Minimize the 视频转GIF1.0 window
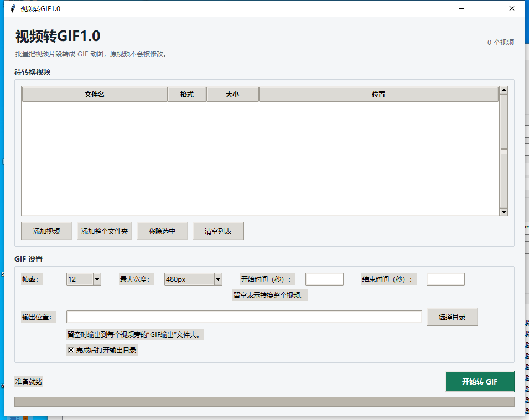The width and height of the screenshot is (529, 420). (x=461, y=8)
